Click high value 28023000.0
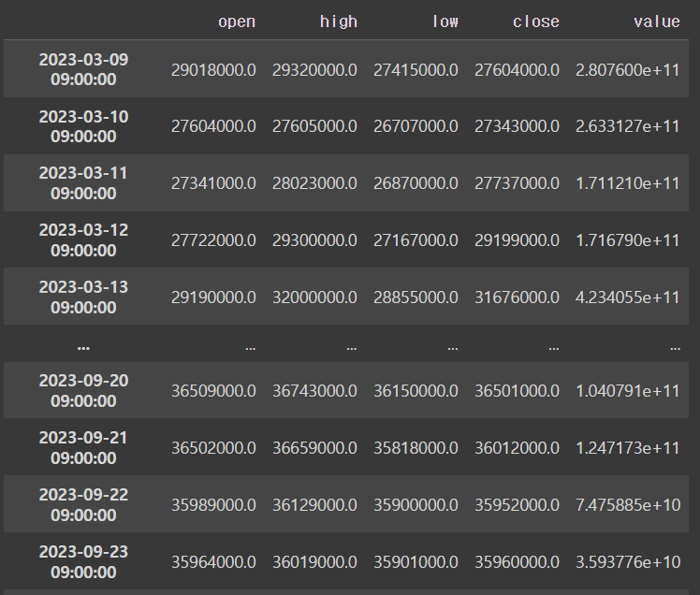 (314, 183)
